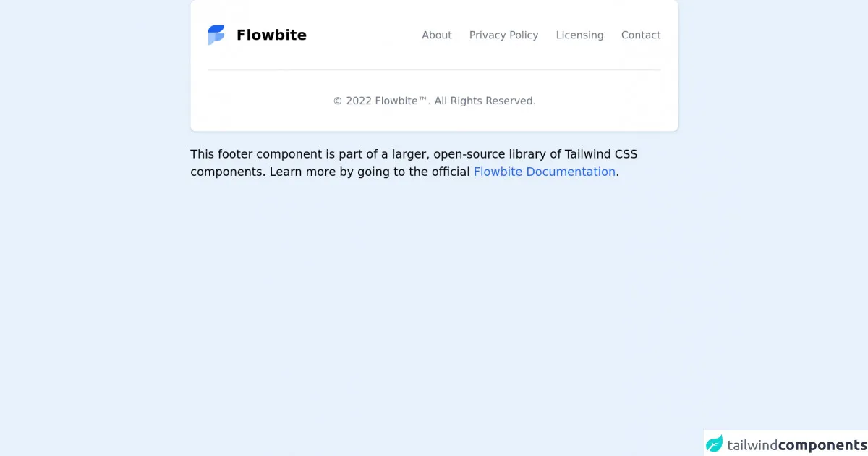
Task: Open the About footer link
Action: (437, 35)
